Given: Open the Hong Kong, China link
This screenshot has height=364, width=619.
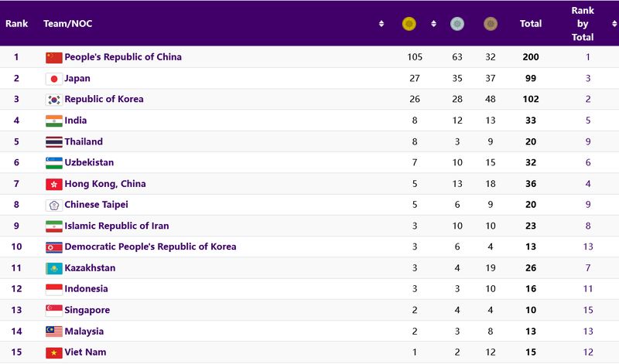Looking at the screenshot, I should pyautogui.click(x=105, y=184).
